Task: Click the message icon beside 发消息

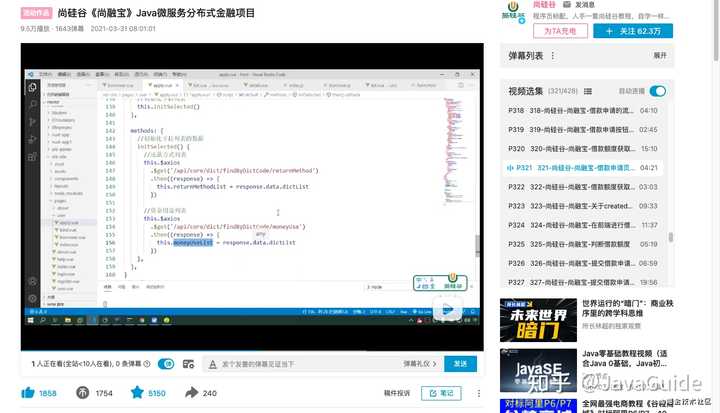Action: coord(567,5)
